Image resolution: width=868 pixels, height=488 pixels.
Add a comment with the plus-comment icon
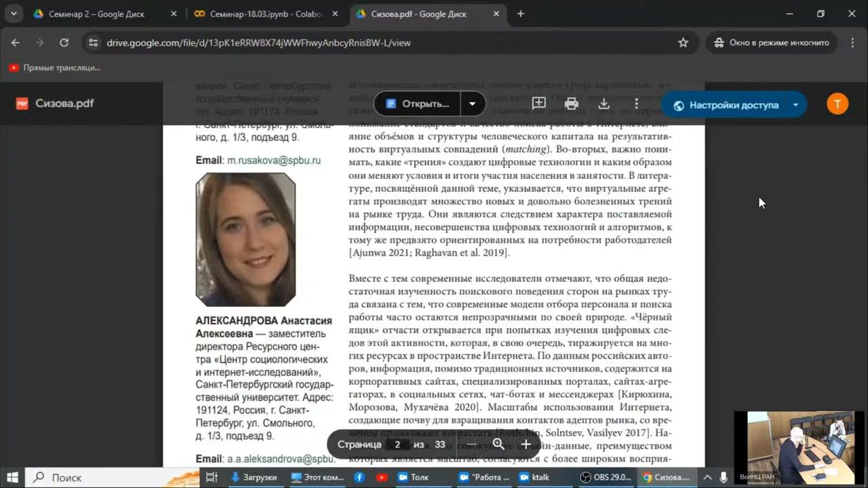tap(539, 104)
